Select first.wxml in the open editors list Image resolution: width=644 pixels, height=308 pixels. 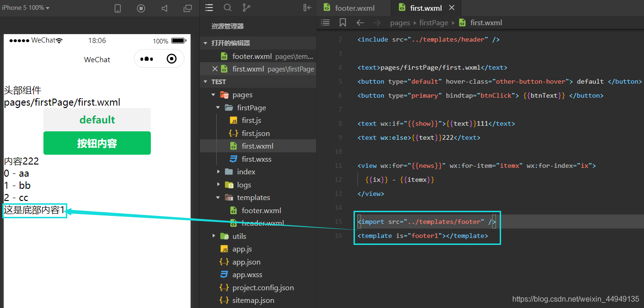[258, 69]
